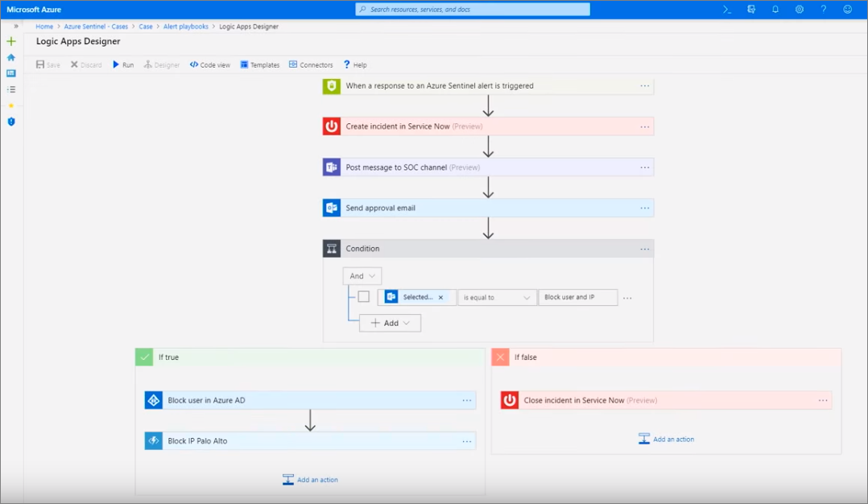The width and height of the screenshot is (868, 504).
Task: Open ellipsis menu for Block IP Palo Alto
Action: coord(467,441)
